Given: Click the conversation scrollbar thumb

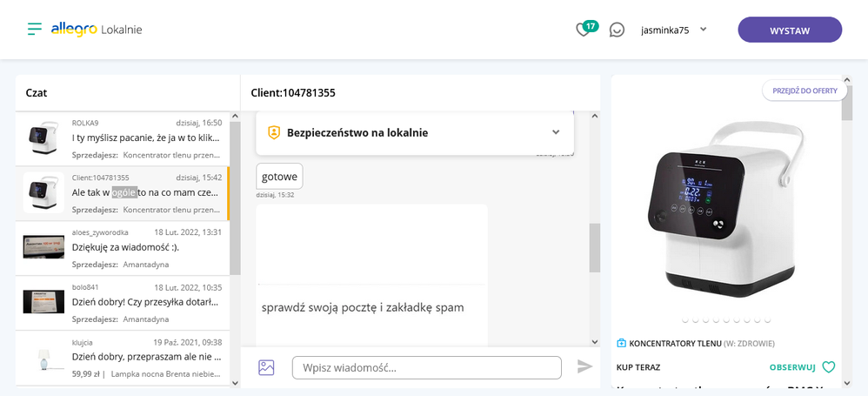Looking at the screenshot, I should (x=595, y=247).
